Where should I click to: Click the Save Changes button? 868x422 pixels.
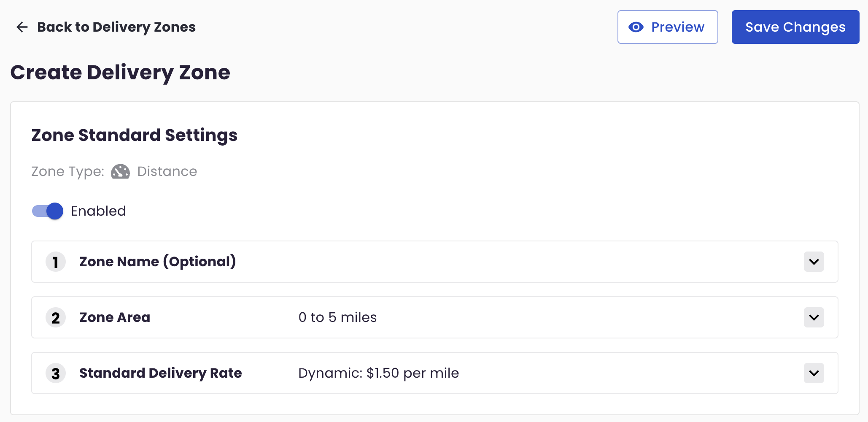[795, 27]
